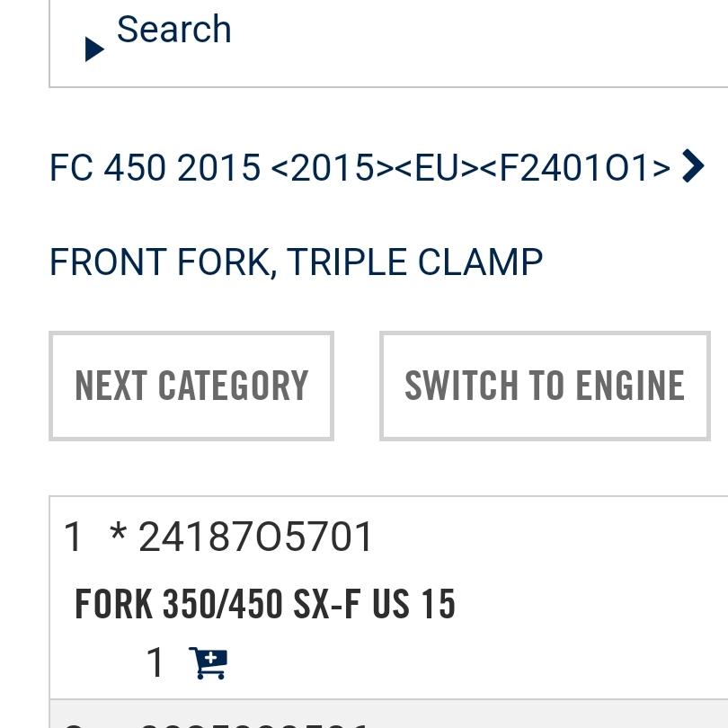Select FORK 350/450 SX-F US 15 description
Viewport: 728px width, 728px height.
pyautogui.click(x=265, y=604)
